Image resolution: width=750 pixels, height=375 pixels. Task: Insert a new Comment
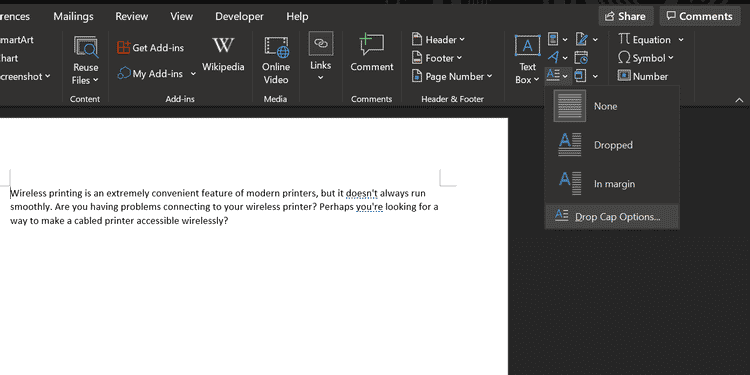[x=372, y=53]
